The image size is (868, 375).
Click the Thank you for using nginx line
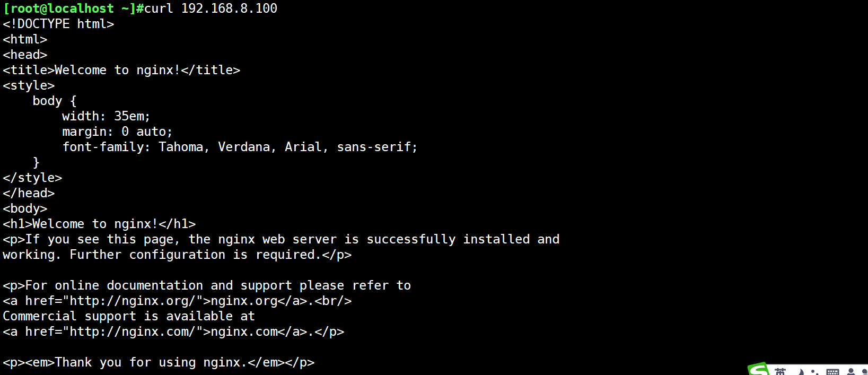click(159, 363)
